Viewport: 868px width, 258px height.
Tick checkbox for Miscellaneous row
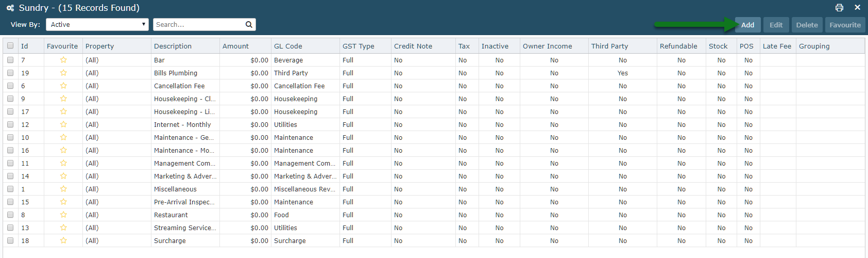[x=10, y=189]
